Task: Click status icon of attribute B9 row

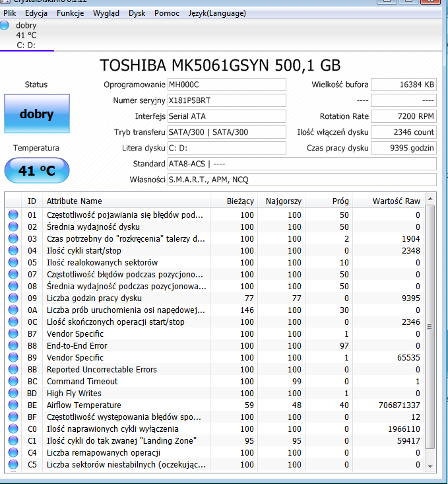Action: (x=13, y=357)
